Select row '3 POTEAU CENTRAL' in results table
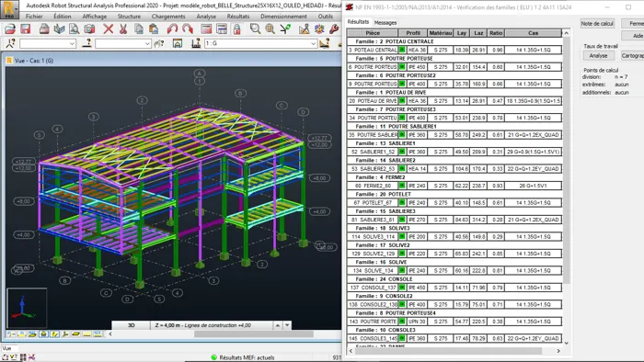 [x=454, y=50]
